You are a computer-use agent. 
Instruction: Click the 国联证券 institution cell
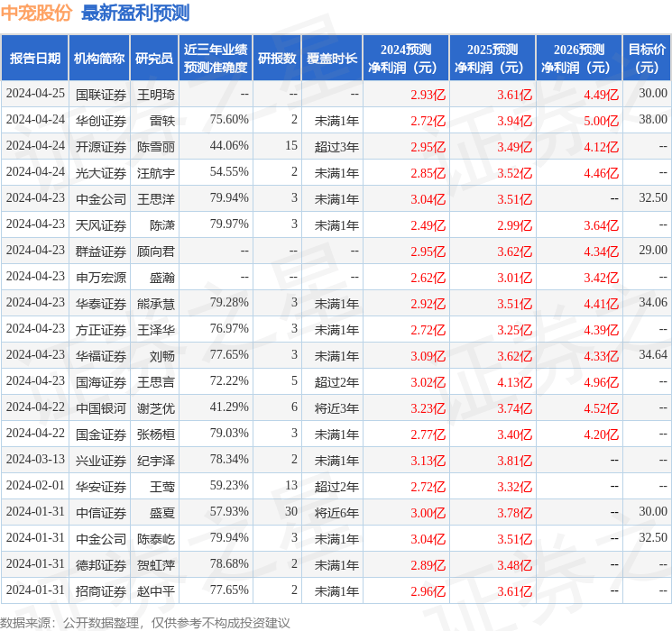click(x=101, y=95)
